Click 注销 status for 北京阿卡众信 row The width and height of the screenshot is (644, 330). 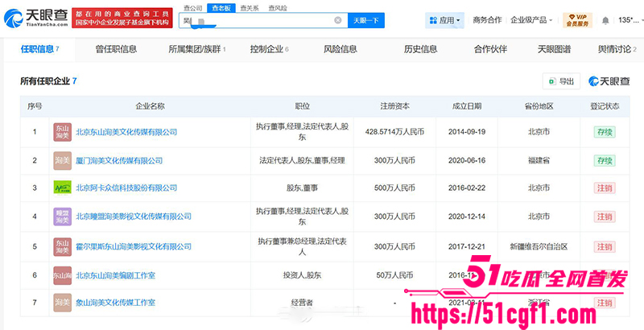coord(605,188)
